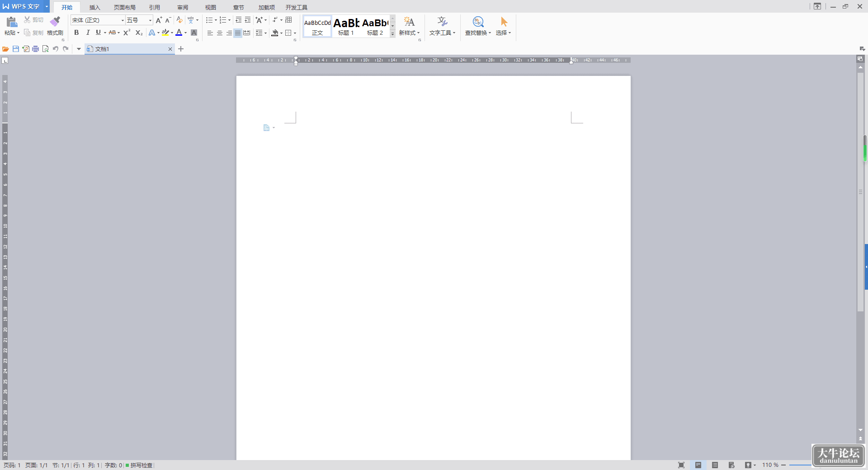Click the Decrease indent icon
This screenshot has width=868, height=470.
pos(238,20)
